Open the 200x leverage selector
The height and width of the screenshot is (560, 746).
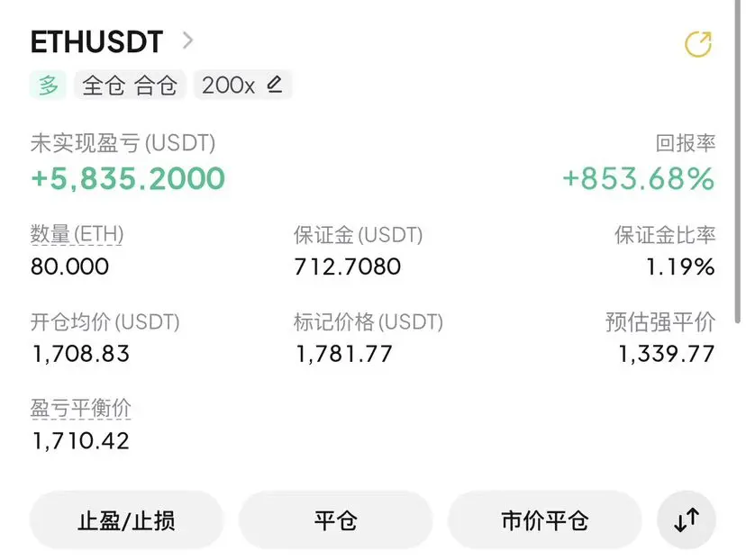tap(242, 86)
